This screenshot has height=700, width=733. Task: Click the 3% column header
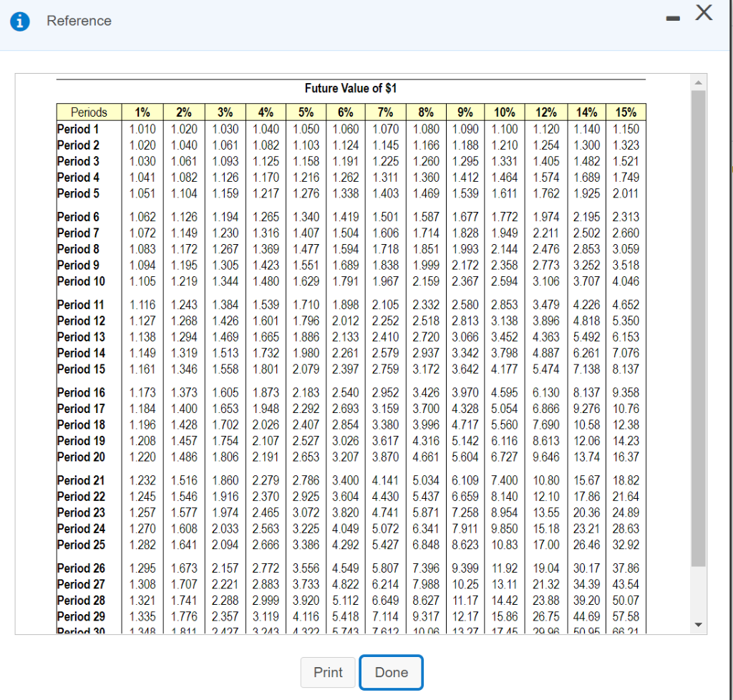coord(225,112)
